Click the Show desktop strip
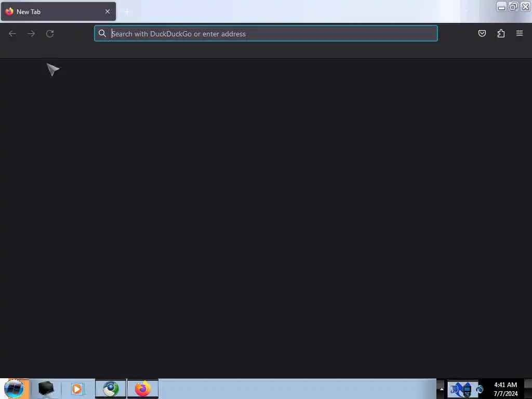This screenshot has width=532, height=399. coord(528,389)
